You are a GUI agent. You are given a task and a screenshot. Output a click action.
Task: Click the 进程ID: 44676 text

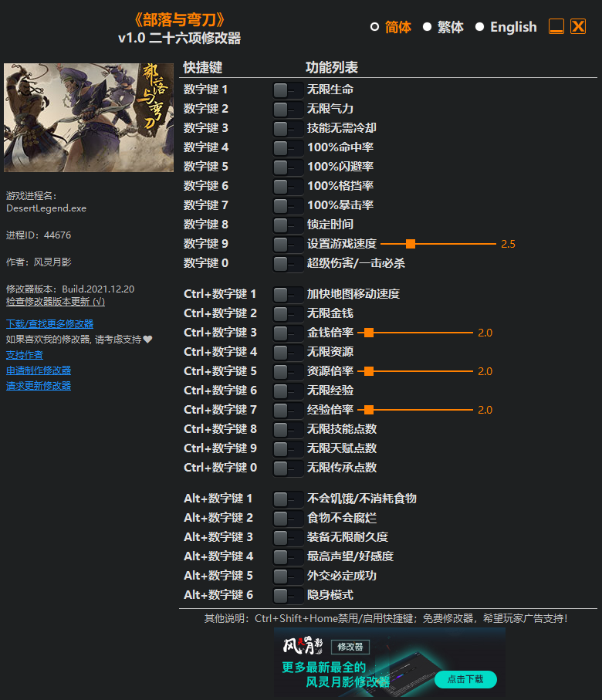(39, 235)
